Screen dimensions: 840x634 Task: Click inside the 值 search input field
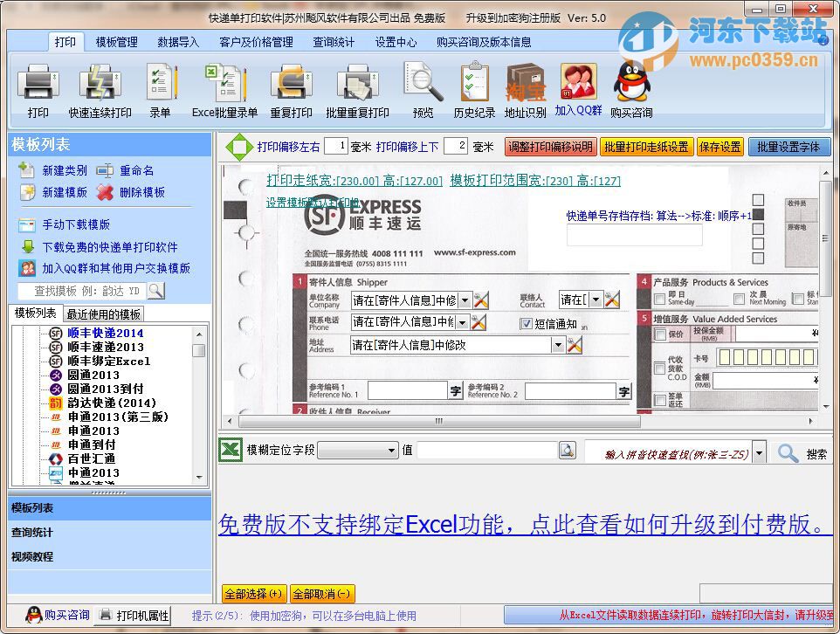(x=487, y=451)
